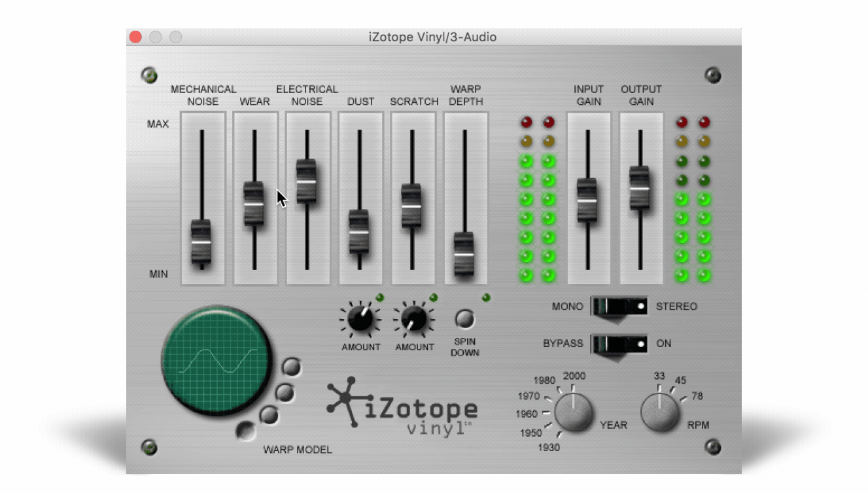Click the top-right red output meter LED

point(704,122)
